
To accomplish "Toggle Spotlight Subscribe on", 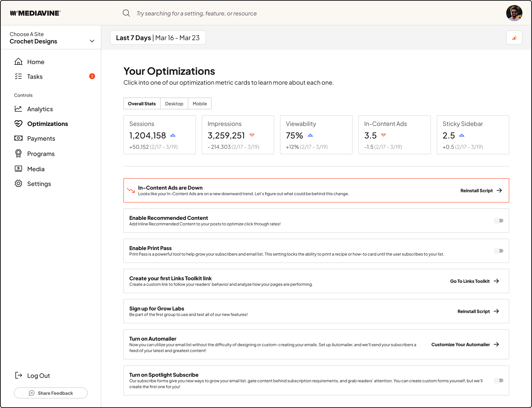I will click(498, 380).
